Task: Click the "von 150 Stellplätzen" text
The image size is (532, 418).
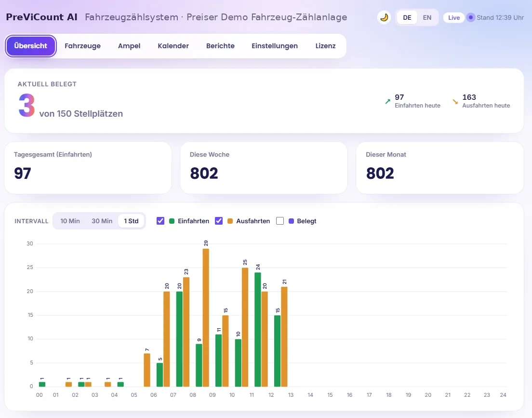Action: tap(81, 113)
